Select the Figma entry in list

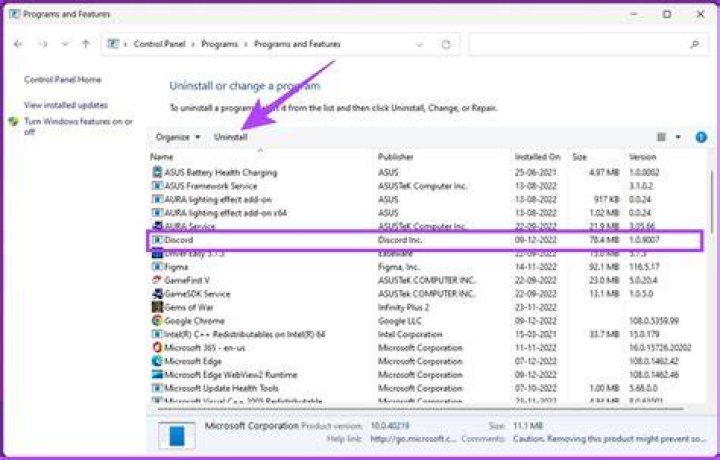(176, 267)
